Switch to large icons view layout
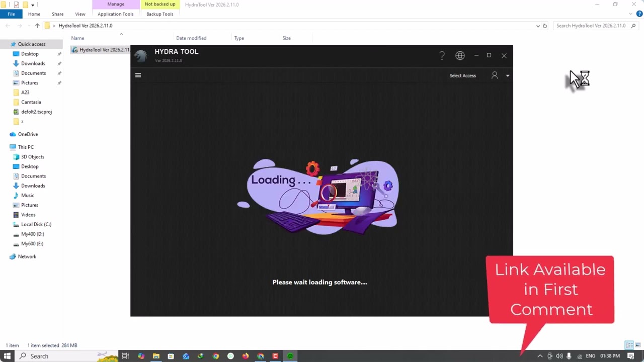The image size is (644, 362). pyautogui.click(x=638, y=345)
